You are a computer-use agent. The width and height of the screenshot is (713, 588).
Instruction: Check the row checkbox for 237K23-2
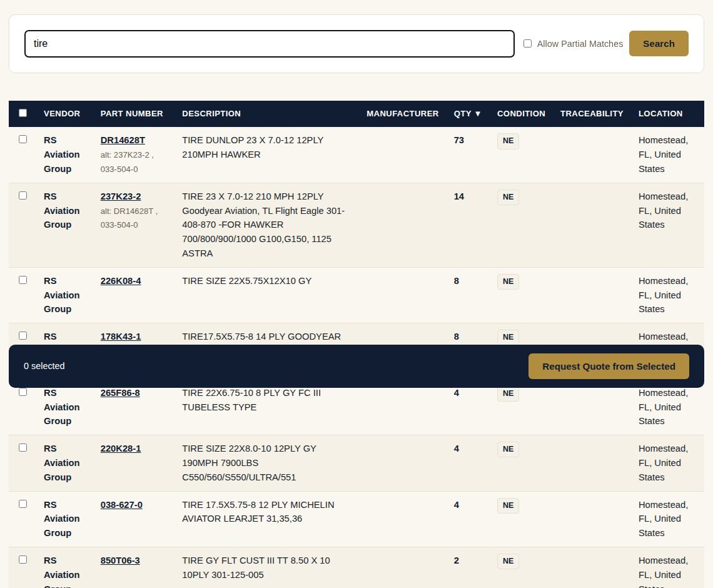coord(23,196)
